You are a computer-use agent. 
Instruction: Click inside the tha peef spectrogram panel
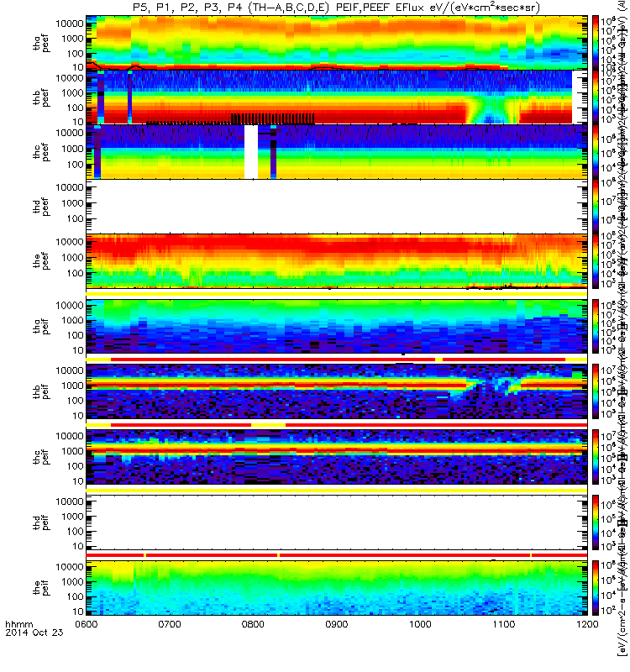[x=337, y=43]
